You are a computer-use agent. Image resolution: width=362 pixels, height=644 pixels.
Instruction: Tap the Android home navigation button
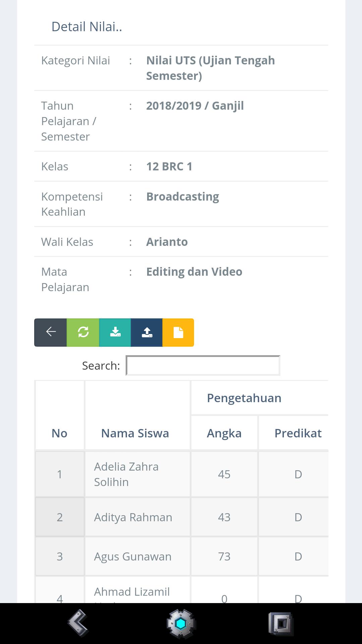point(181,623)
